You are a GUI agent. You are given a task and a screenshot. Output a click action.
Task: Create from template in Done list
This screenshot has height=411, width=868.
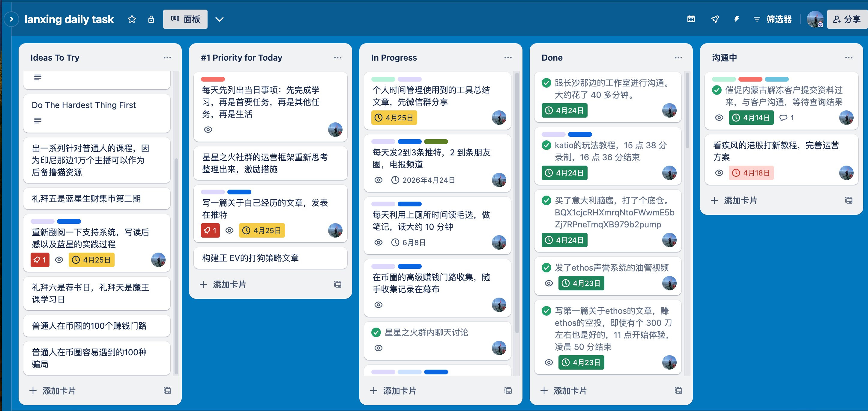click(x=678, y=390)
